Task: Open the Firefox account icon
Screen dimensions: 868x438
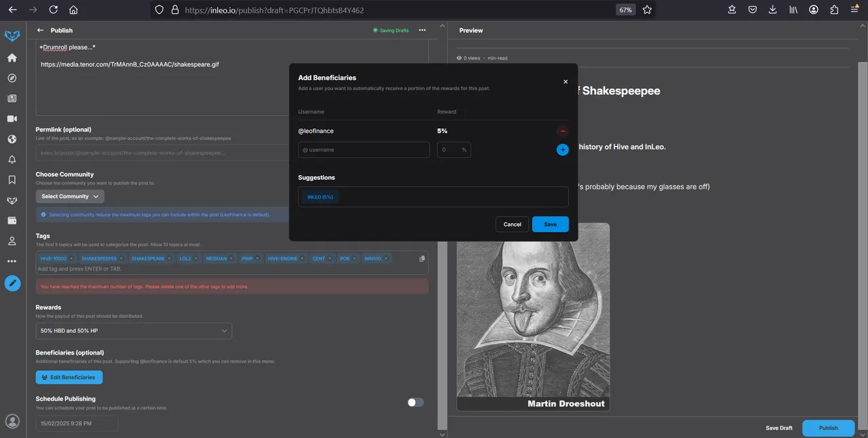Action: point(814,10)
